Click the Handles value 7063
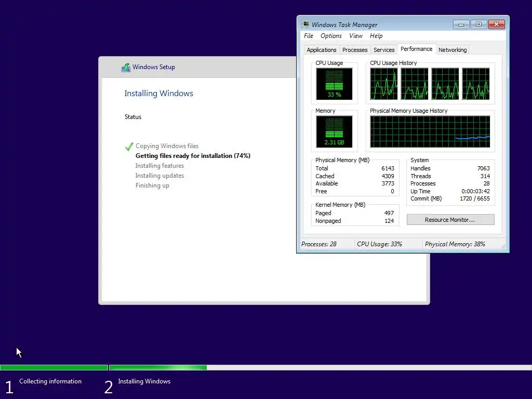 [x=483, y=168]
